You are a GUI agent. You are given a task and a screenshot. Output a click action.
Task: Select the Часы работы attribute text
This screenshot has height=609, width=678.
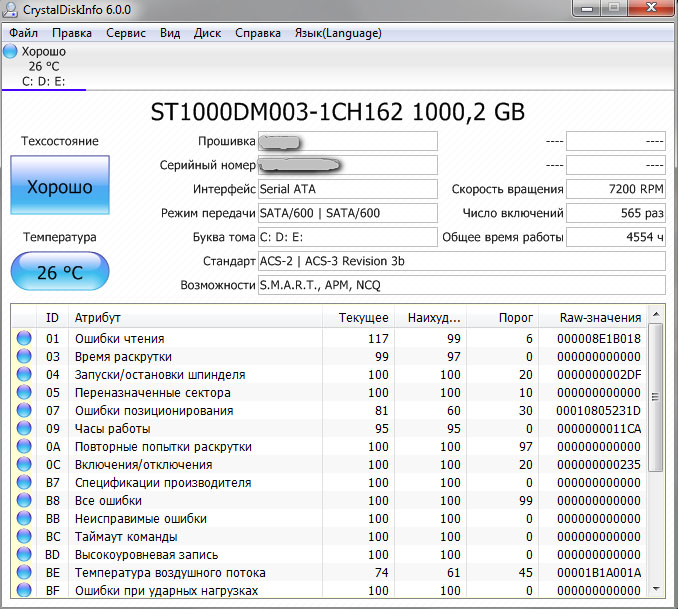click(x=112, y=429)
